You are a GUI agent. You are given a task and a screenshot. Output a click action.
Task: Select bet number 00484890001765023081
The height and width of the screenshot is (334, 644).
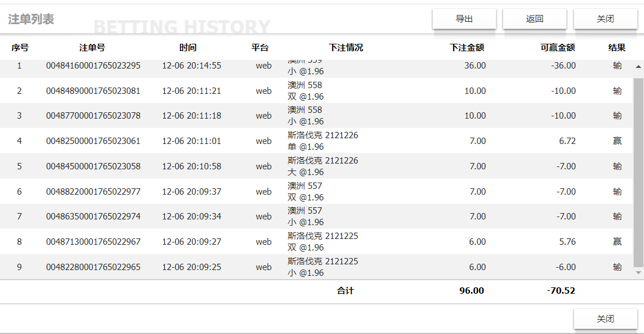93,91
